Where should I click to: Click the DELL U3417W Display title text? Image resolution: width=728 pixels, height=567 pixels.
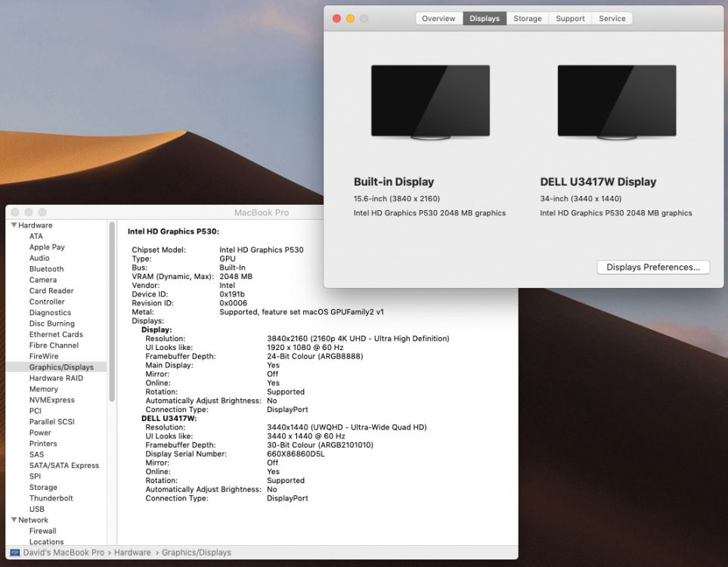click(x=598, y=181)
